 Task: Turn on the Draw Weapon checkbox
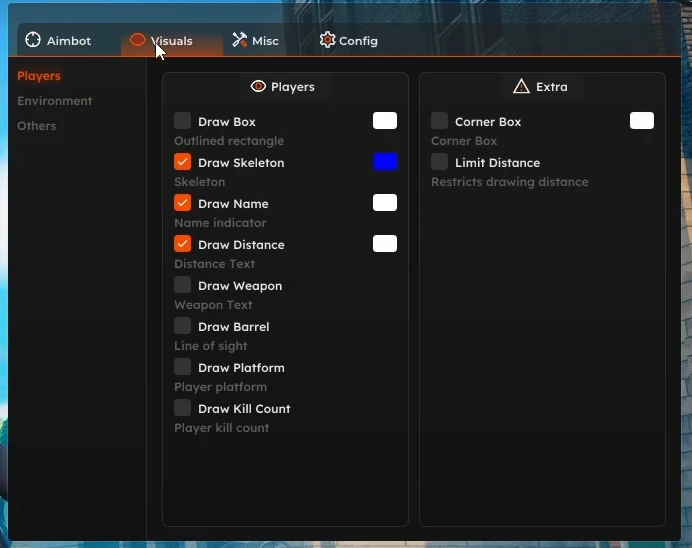point(183,285)
